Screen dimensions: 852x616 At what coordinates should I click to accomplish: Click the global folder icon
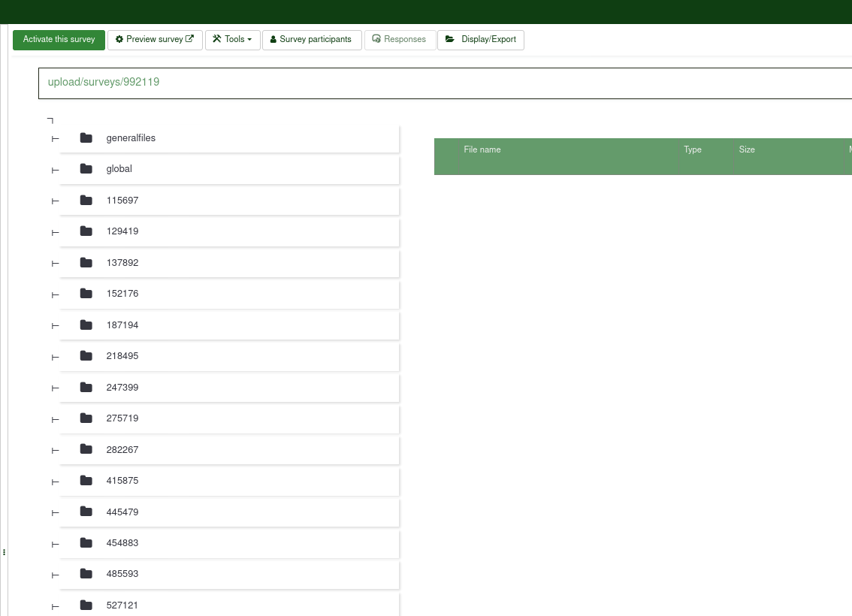pos(86,169)
